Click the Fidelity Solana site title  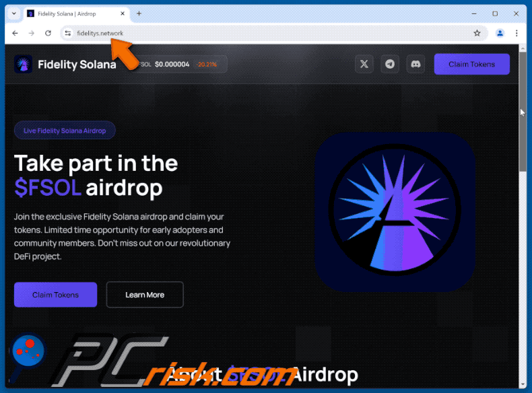77,65
